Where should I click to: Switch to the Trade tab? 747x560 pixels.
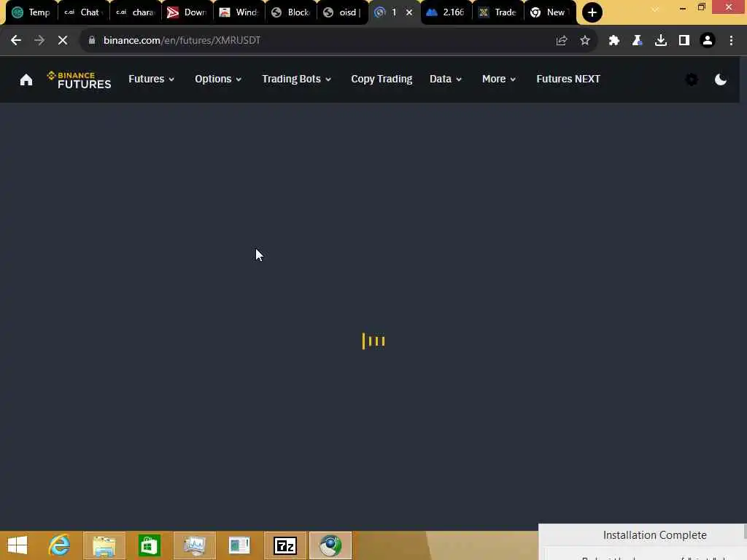(498, 12)
